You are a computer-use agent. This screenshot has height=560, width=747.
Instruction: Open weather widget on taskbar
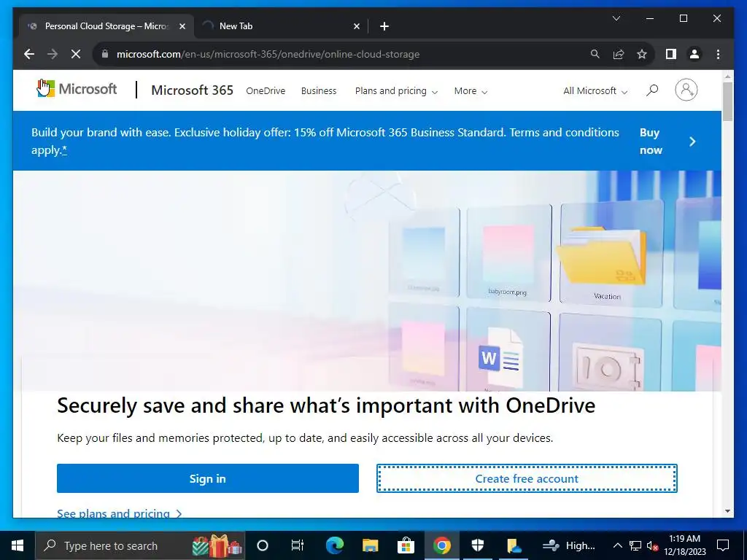point(569,545)
